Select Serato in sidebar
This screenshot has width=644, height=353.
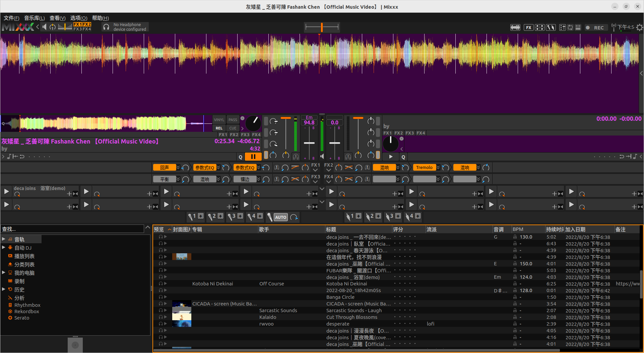tap(21, 318)
